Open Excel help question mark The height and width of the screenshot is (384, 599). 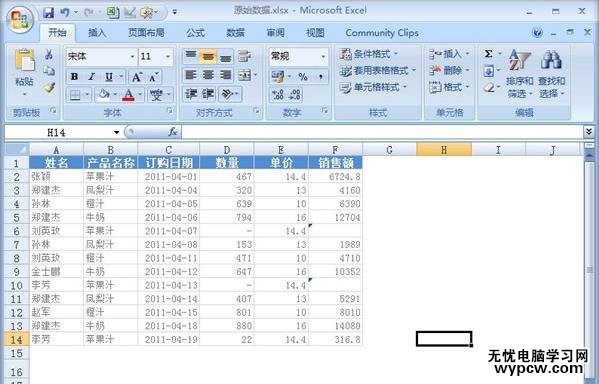537,33
